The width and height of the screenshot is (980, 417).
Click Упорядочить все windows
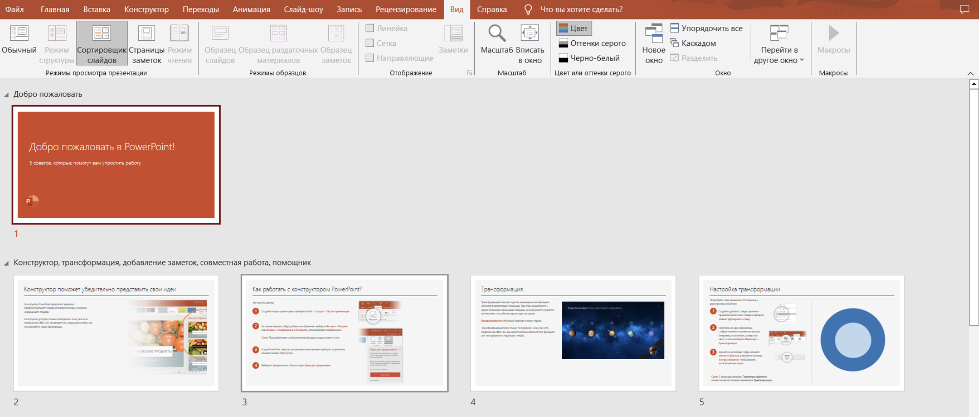click(706, 28)
